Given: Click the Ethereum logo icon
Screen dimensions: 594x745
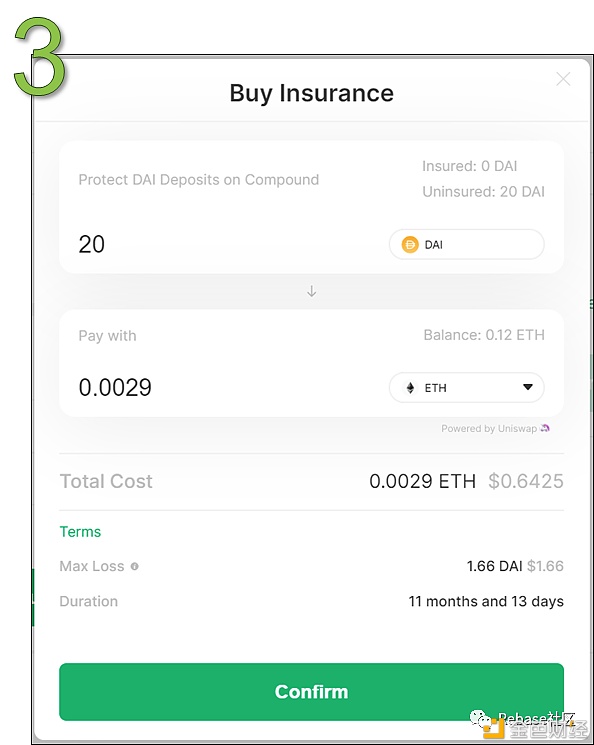Looking at the screenshot, I should [410, 388].
